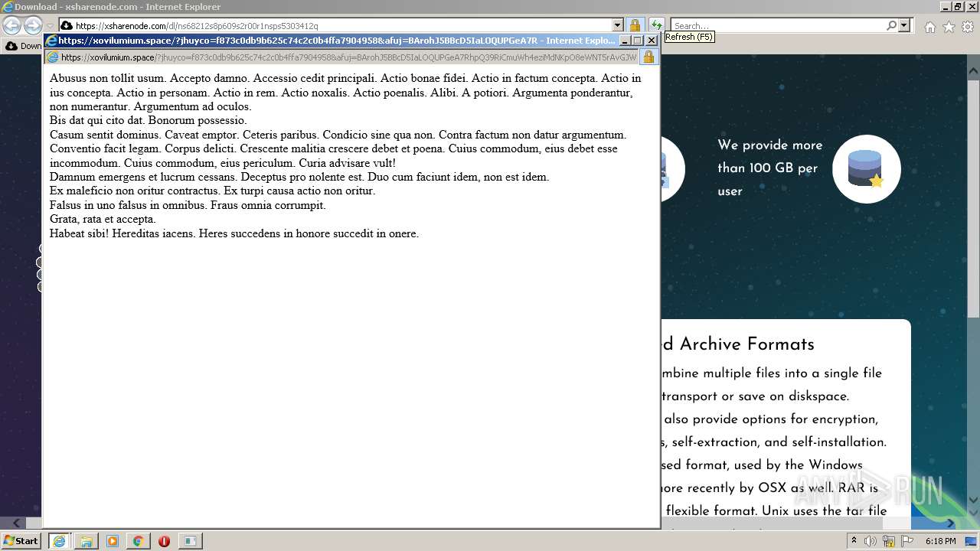Open the Tools gear icon

coord(968,27)
